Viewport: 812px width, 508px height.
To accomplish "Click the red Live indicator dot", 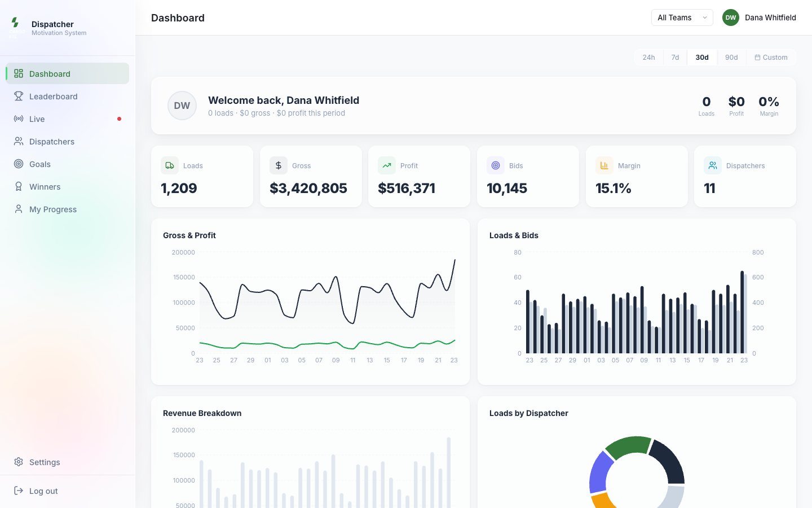I will coord(119,119).
